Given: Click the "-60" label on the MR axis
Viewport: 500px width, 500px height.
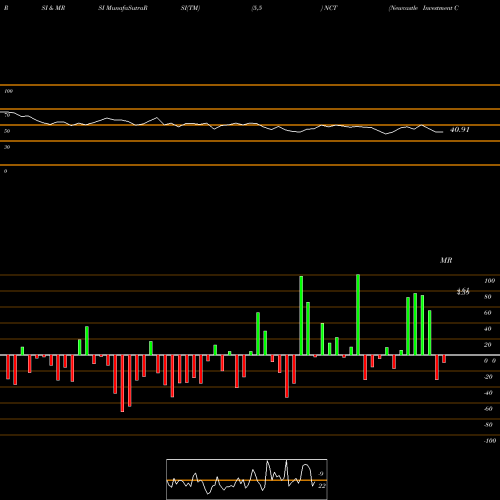Looking at the screenshot, I should [x=488, y=409].
